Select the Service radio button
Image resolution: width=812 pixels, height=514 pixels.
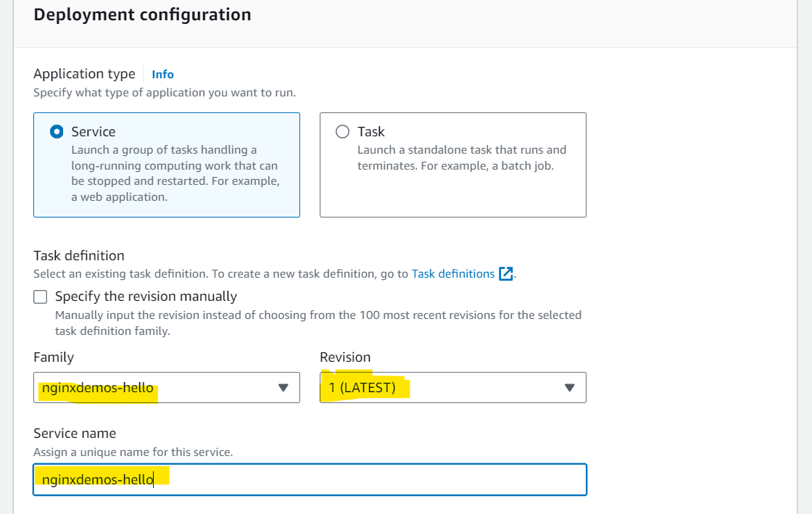click(57, 131)
